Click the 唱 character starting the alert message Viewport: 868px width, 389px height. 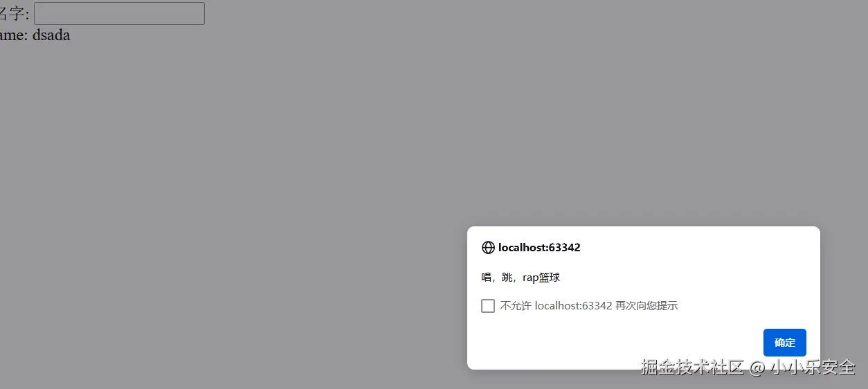(x=487, y=278)
